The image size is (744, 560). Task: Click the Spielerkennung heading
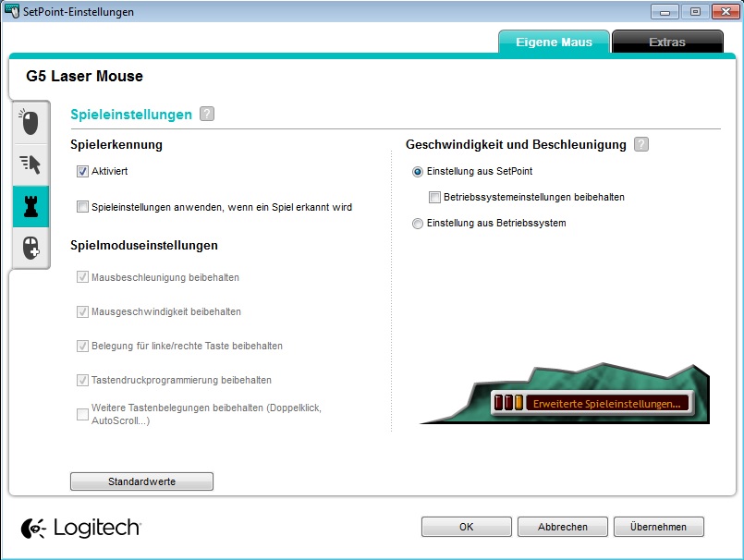point(116,145)
